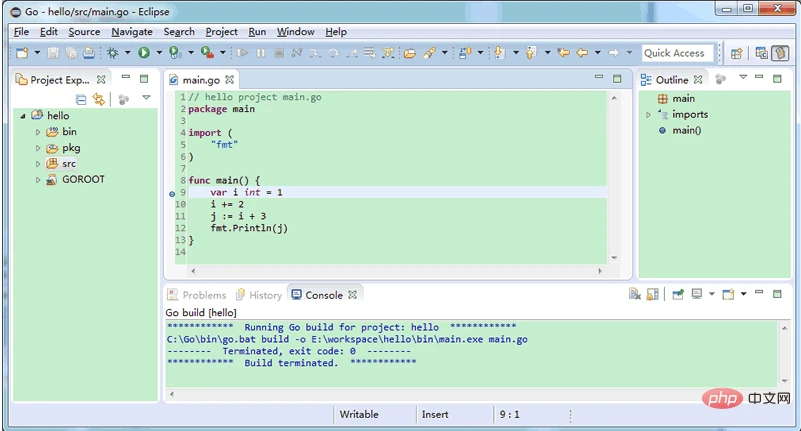The height and width of the screenshot is (431, 801).
Task: Expand the bin folder
Action: (38, 132)
